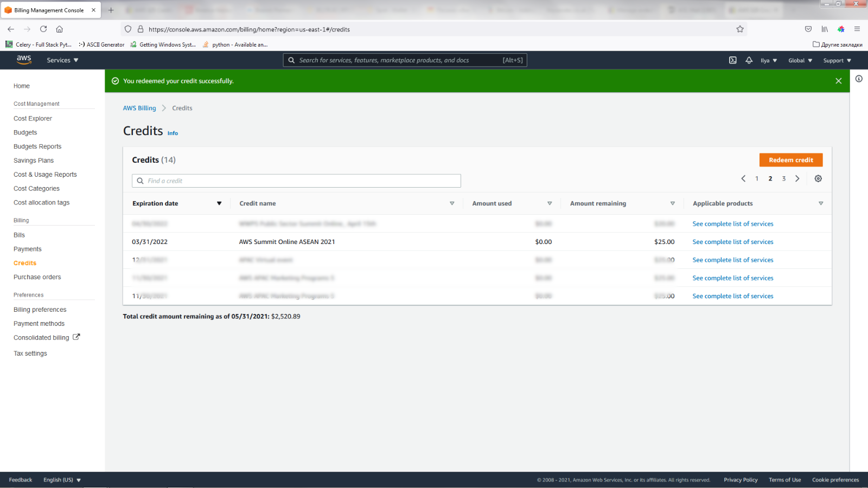Go to previous credits page arrow
Viewport: 868px width, 488px height.
(x=743, y=178)
